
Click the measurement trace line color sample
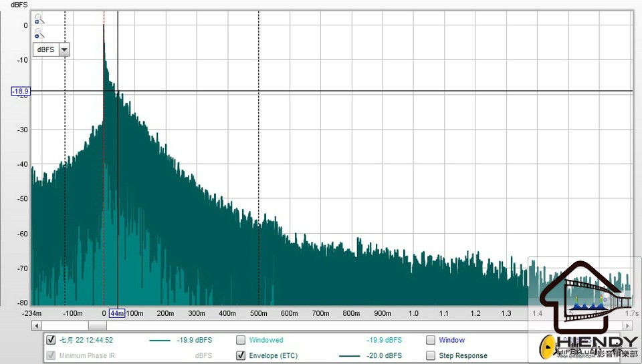[160, 341]
